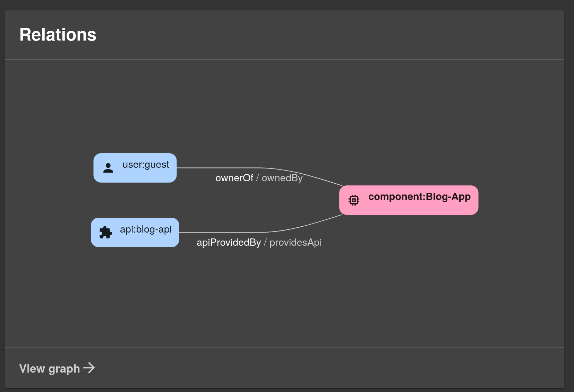
Task: Click the puzzle piece icon on api:blog-api
Action: coord(105,233)
